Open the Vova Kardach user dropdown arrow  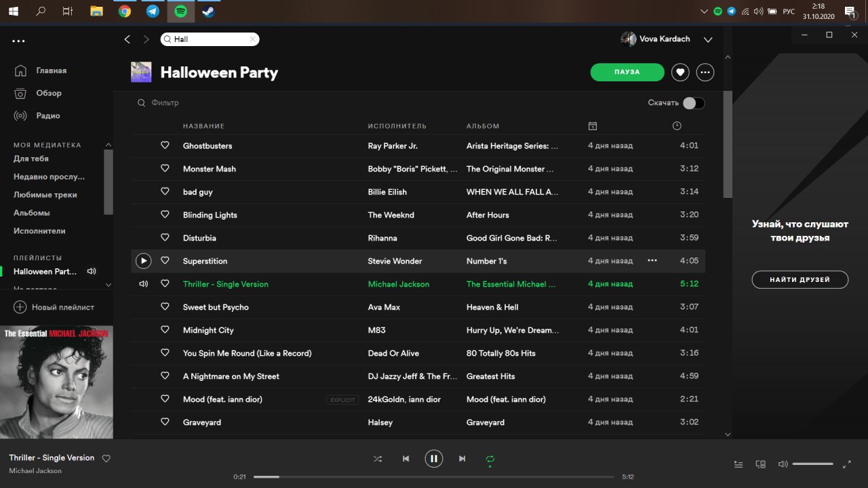(708, 40)
